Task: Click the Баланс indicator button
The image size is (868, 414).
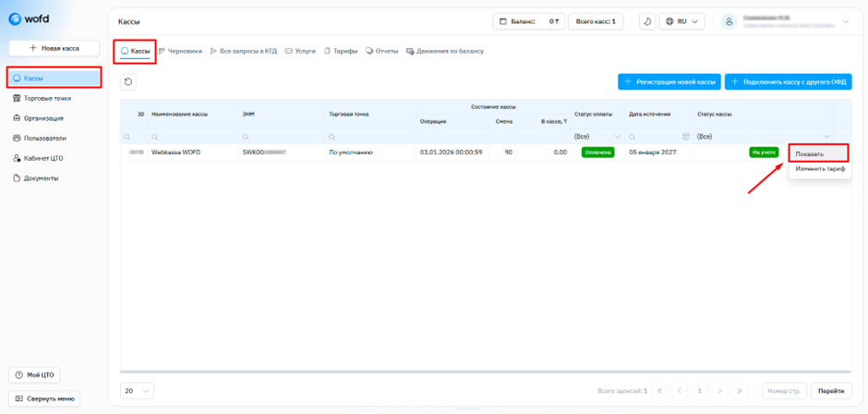Action: pos(529,21)
